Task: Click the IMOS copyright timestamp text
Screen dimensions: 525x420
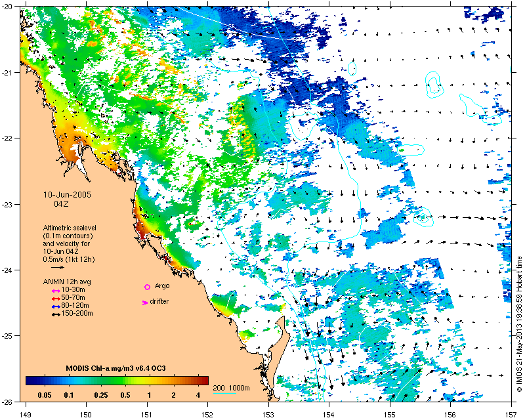Action: click(519, 324)
